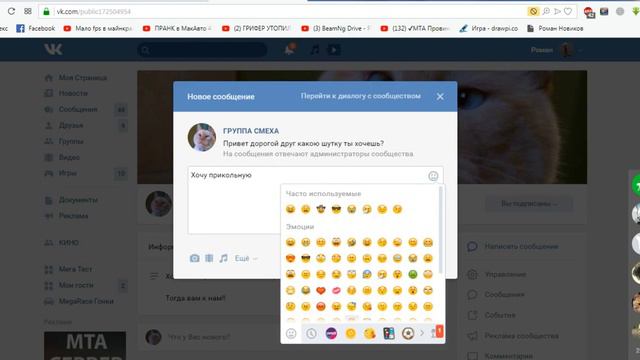This screenshot has height=360, width=640.
Task: Open MegaRace Гонки in the sidebar
Action: click(86, 301)
